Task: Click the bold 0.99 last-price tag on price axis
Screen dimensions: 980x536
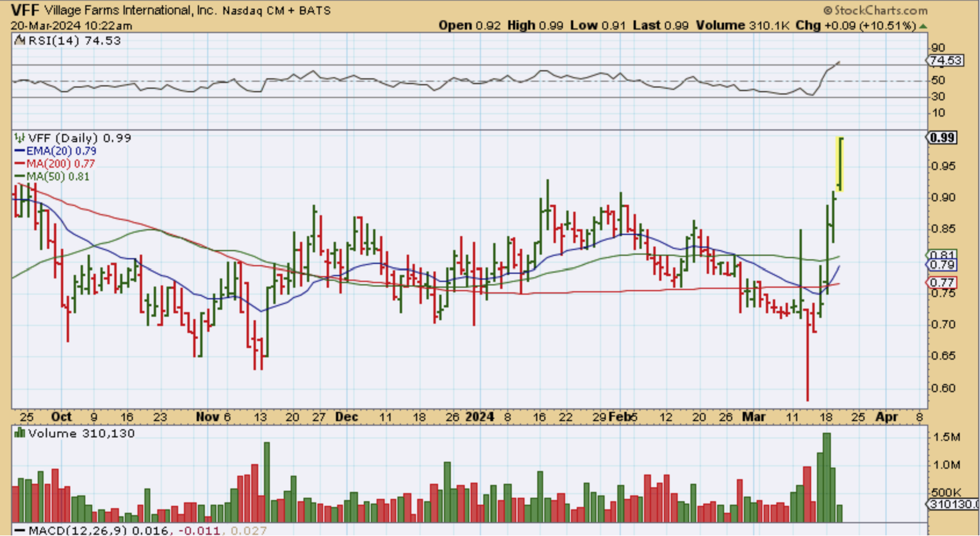Action: click(x=942, y=137)
